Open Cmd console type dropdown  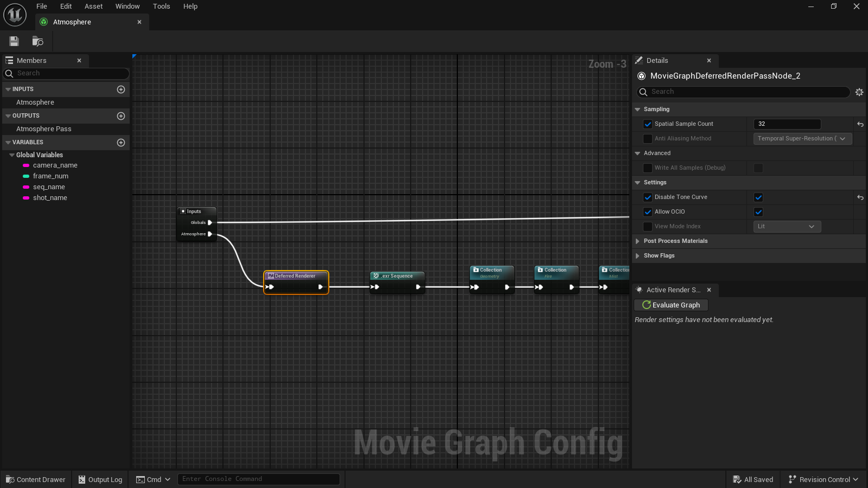(154, 479)
